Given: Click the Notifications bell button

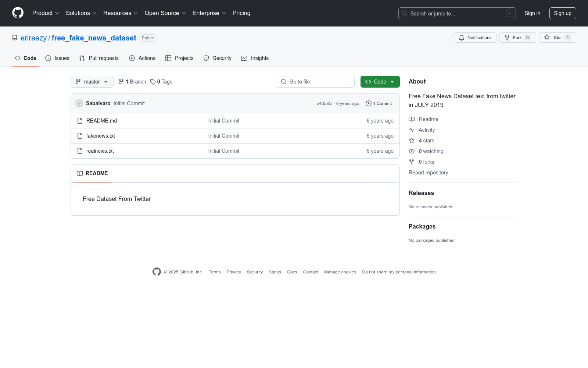Looking at the screenshot, I should pos(475,38).
